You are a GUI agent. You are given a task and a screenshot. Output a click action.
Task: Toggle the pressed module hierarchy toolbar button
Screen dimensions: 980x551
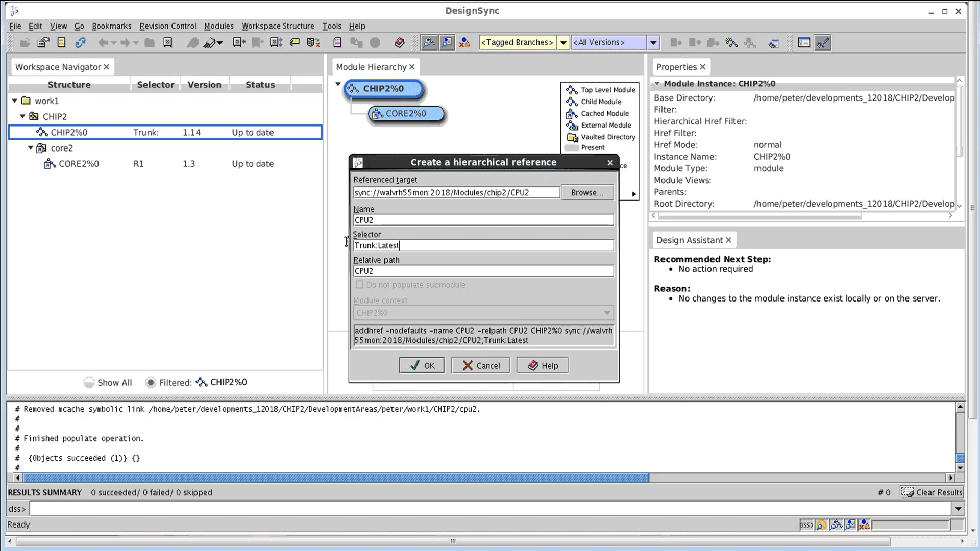pyautogui.click(x=429, y=43)
